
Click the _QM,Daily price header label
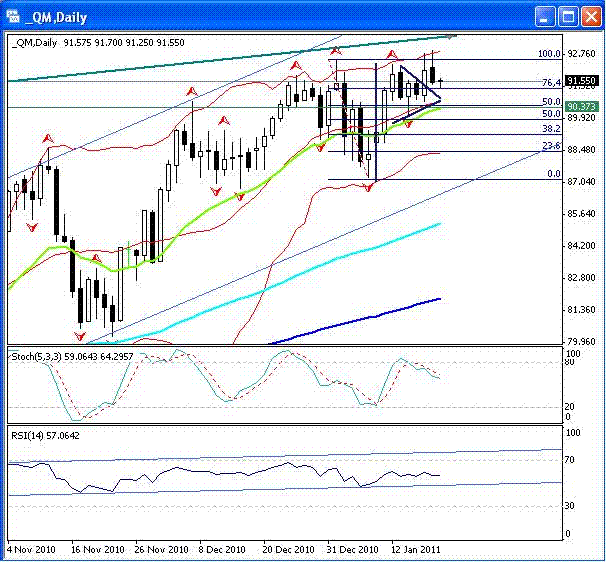pos(98,43)
